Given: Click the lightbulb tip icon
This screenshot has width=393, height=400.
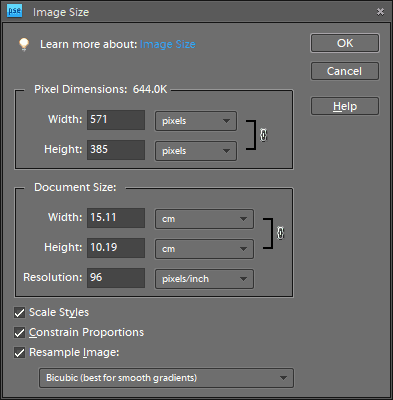Looking at the screenshot, I should tap(24, 44).
